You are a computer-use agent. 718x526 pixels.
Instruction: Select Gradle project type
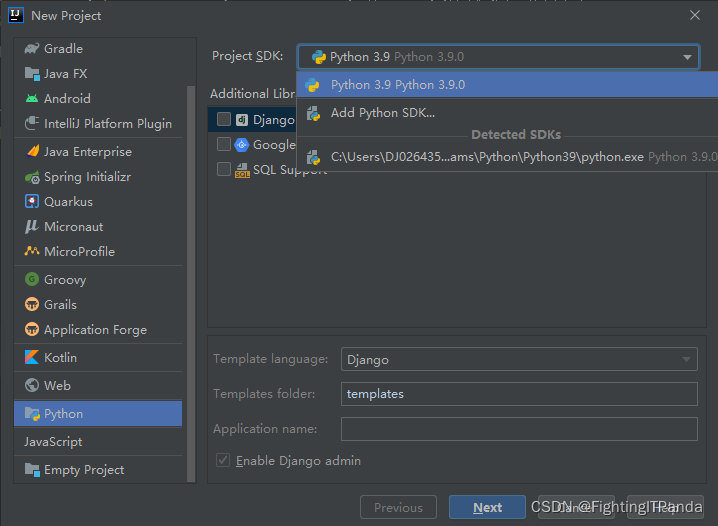click(x=98, y=49)
